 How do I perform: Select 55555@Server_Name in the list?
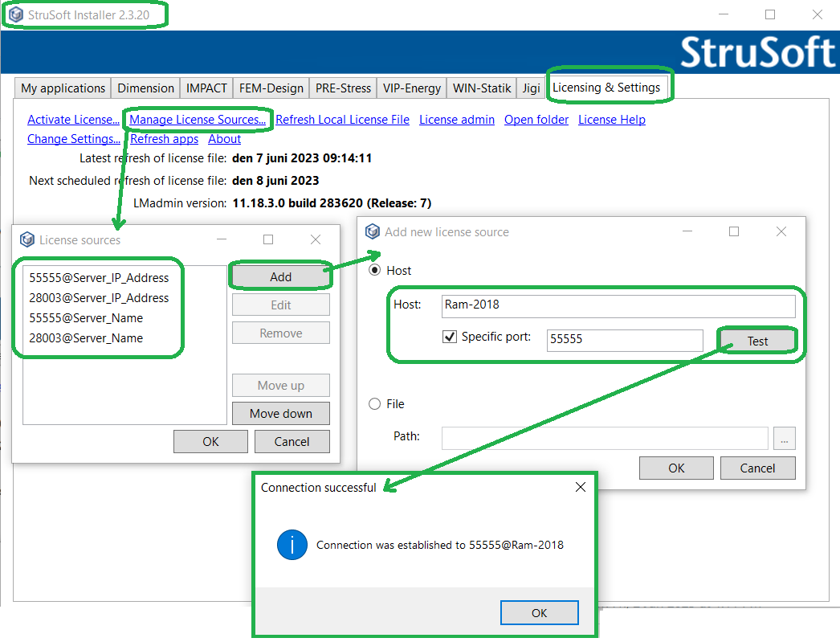click(86, 317)
